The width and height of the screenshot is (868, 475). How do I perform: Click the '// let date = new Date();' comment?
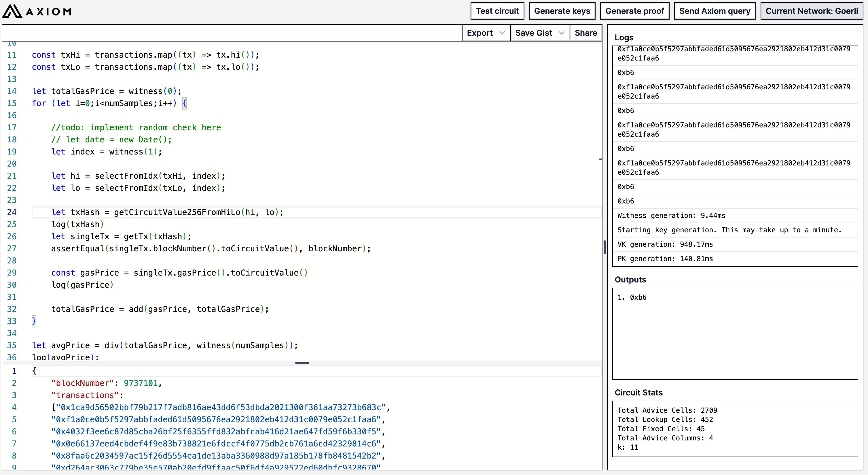point(111,140)
